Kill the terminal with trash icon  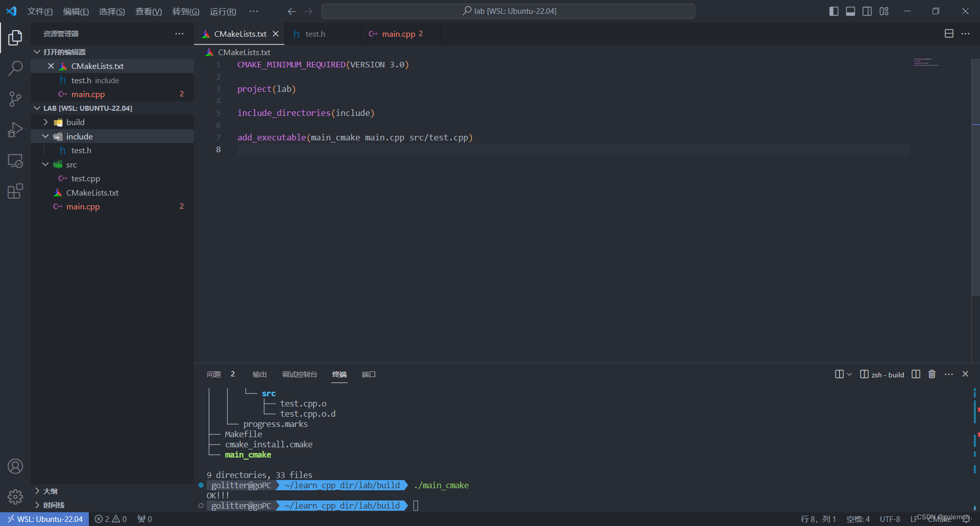(x=932, y=374)
